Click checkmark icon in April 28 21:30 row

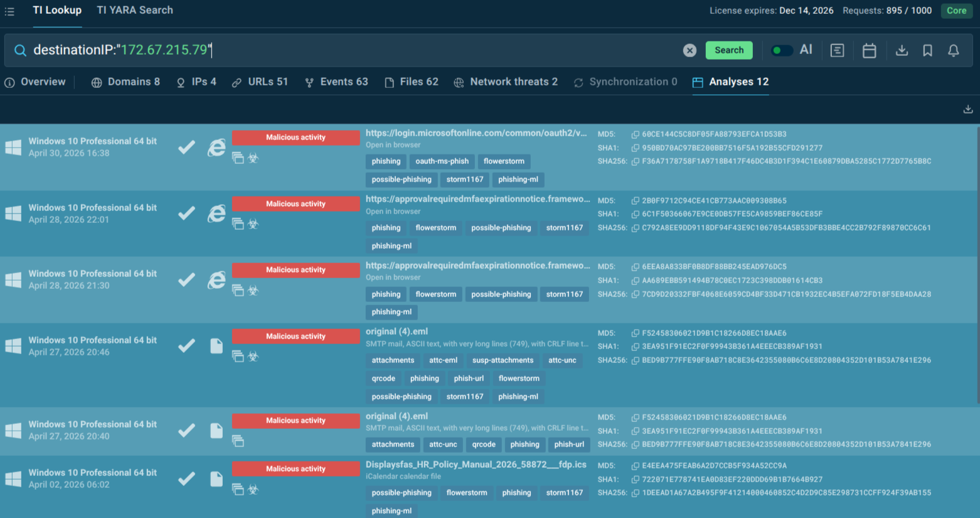coord(186,279)
